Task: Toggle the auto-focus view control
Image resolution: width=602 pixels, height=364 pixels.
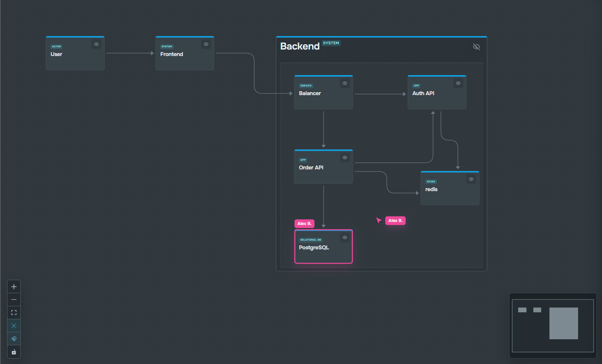Action: tap(14, 326)
